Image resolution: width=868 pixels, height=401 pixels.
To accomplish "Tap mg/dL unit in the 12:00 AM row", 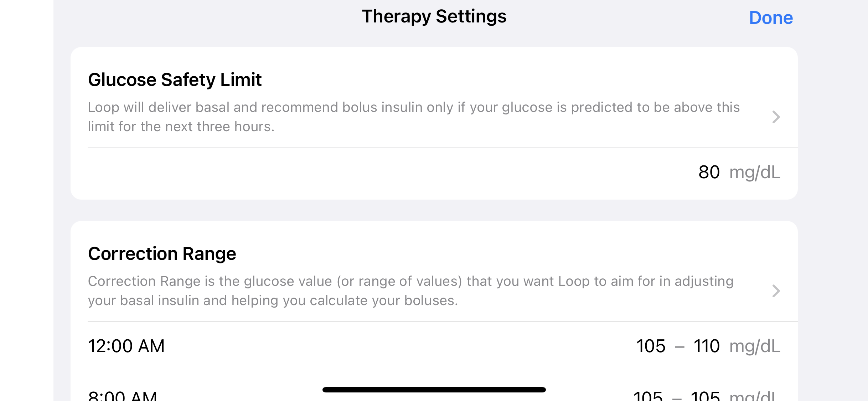I will 755,346.
